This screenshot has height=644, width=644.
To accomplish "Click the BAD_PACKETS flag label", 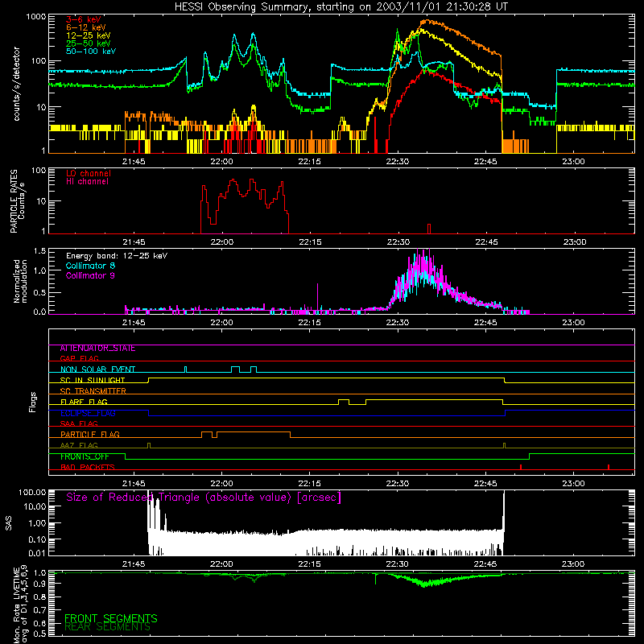I will coord(88,467).
